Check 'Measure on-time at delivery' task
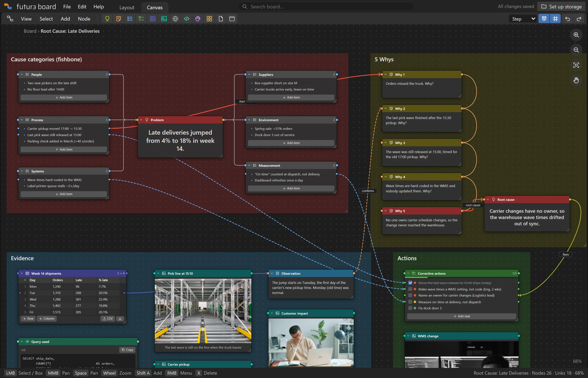The width and height of the screenshot is (588, 378). tap(410, 302)
